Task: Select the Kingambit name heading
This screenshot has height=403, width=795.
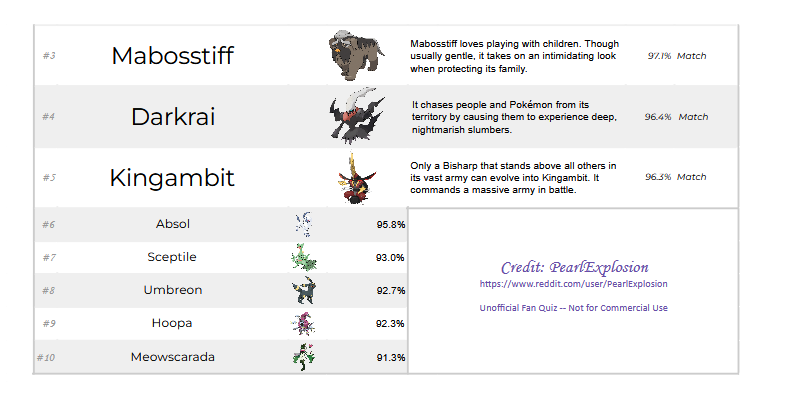Action: 172,179
